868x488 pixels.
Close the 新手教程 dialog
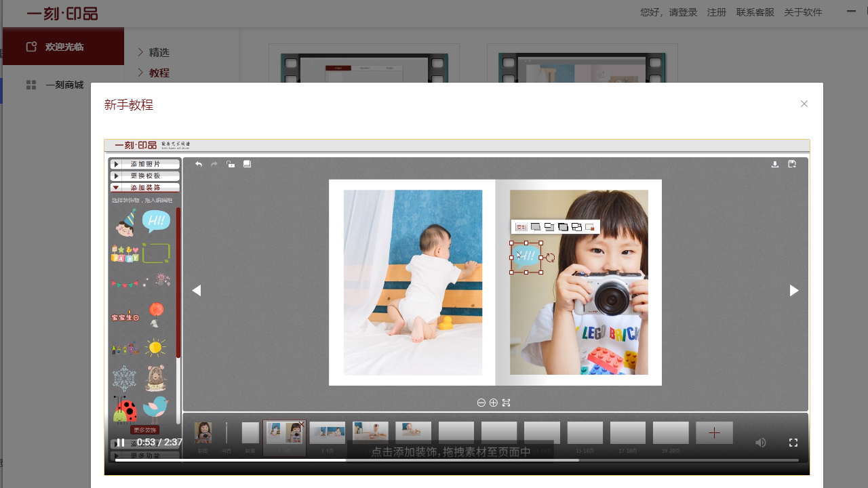[804, 104]
